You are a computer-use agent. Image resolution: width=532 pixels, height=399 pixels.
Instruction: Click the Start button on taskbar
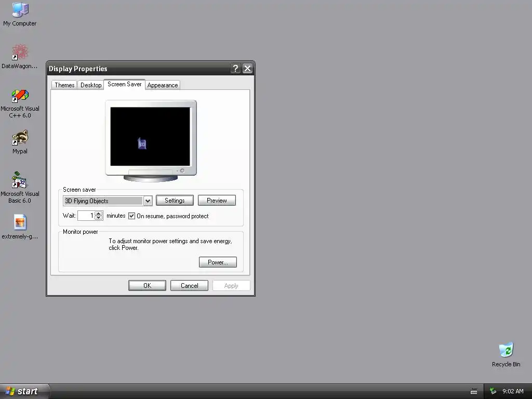(25, 391)
